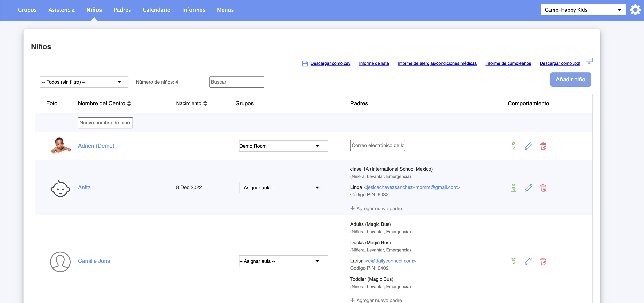This screenshot has width=644, height=303.
Task: Toggle Nacimiento column sort arrows
Action: coord(205,103)
